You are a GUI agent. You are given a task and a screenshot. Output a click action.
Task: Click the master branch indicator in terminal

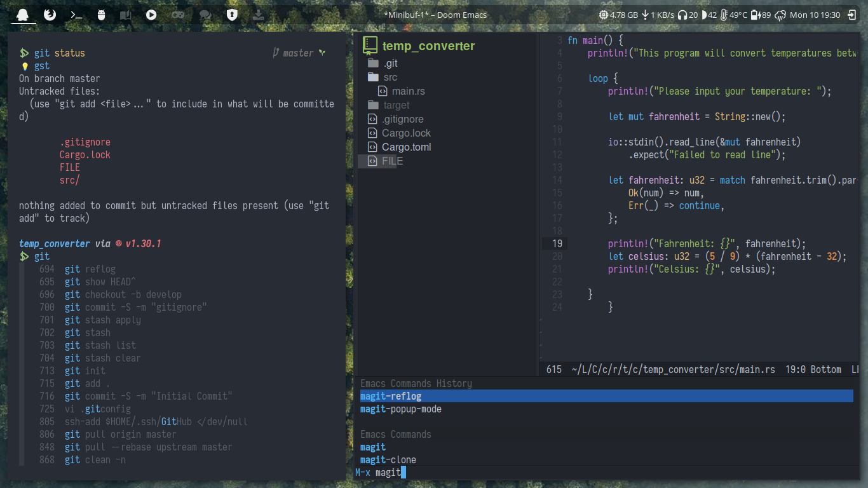point(299,53)
